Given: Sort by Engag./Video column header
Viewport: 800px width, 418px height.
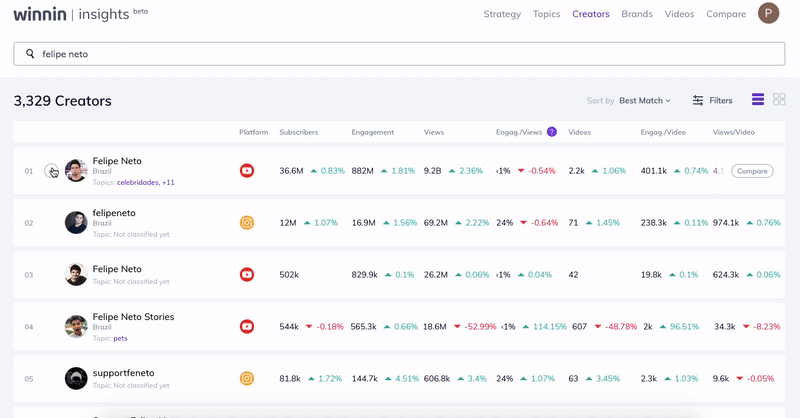Looking at the screenshot, I should click(663, 132).
